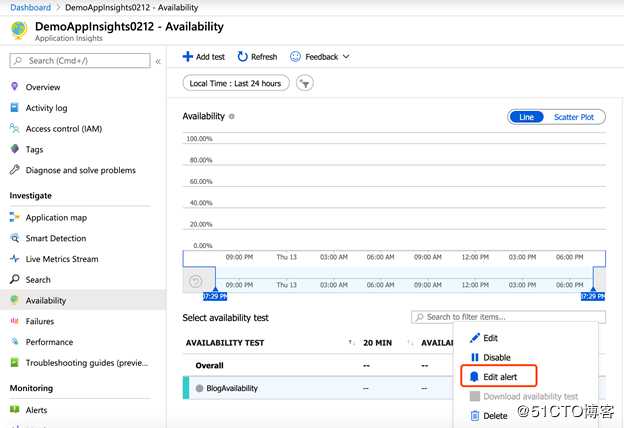Click the Activity log icon
The width and height of the screenshot is (624, 428).
point(14,107)
